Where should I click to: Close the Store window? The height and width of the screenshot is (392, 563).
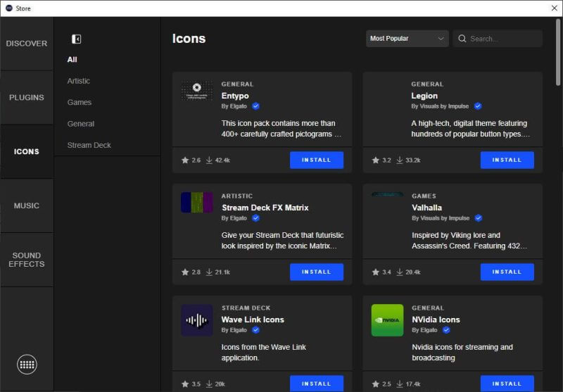pyautogui.click(x=555, y=8)
